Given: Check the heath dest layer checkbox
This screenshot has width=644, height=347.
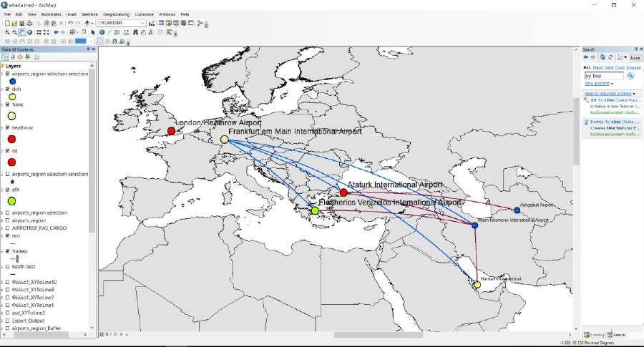Looking at the screenshot, I should tap(7, 267).
